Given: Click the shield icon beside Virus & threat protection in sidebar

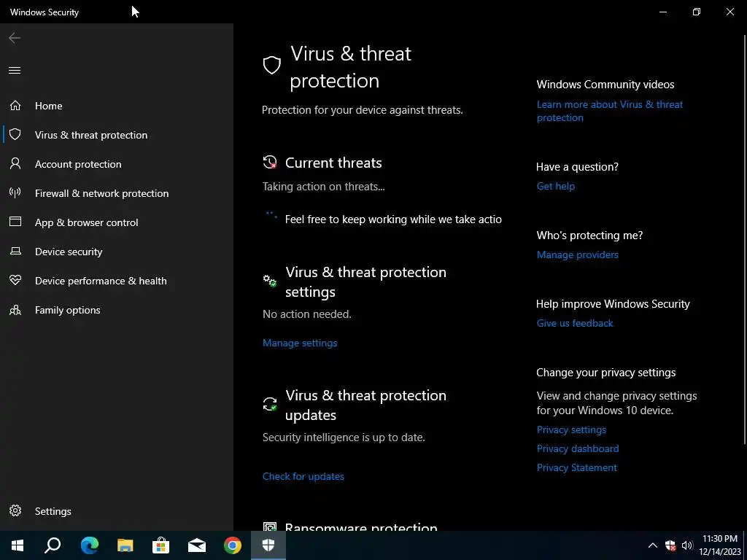Looking at the screenshot, I should [x=15, y=134].
